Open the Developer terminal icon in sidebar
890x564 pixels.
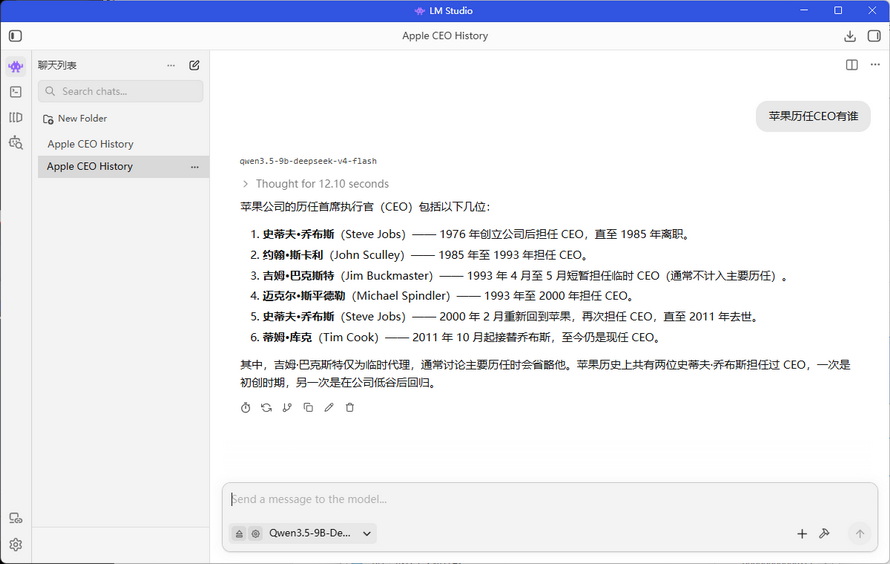[16, 92]
